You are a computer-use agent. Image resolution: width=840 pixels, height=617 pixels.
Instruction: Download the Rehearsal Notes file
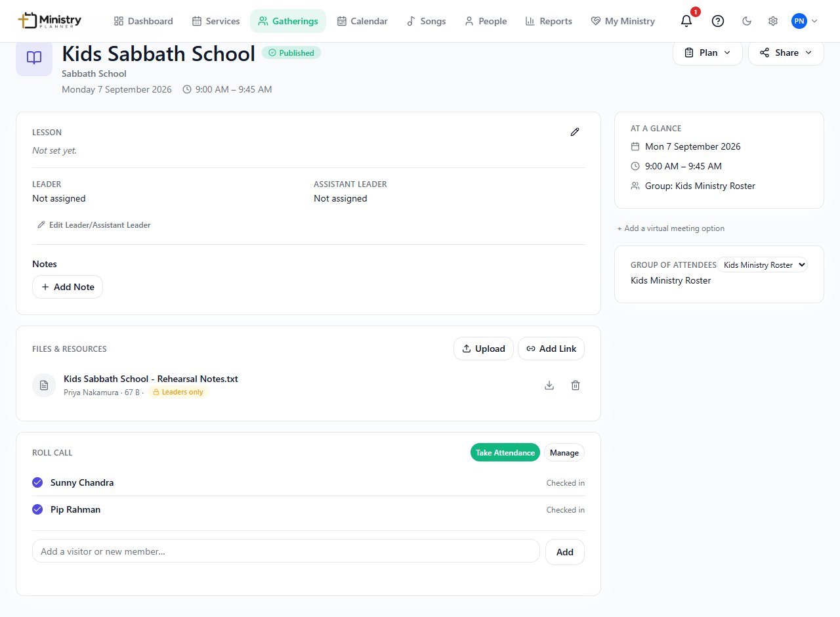(549, 385)
